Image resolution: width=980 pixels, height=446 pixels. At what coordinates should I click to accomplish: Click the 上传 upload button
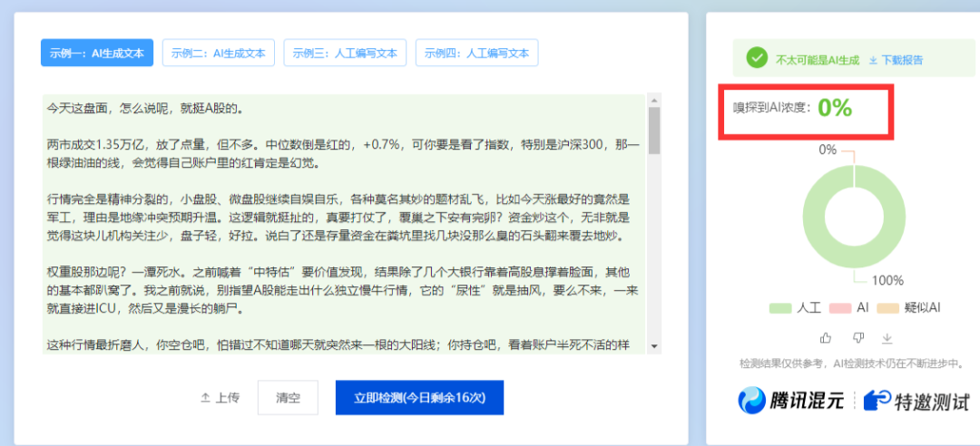click(x=220, y=398)
